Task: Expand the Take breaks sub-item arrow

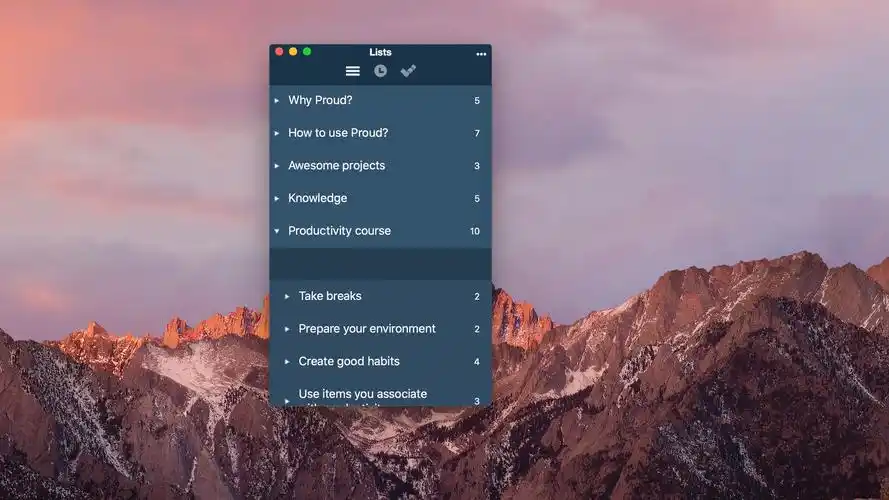Action: [287, 296]
